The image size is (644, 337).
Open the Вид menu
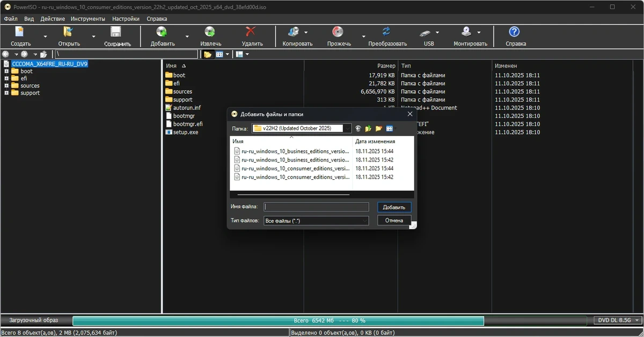[29, 19]
